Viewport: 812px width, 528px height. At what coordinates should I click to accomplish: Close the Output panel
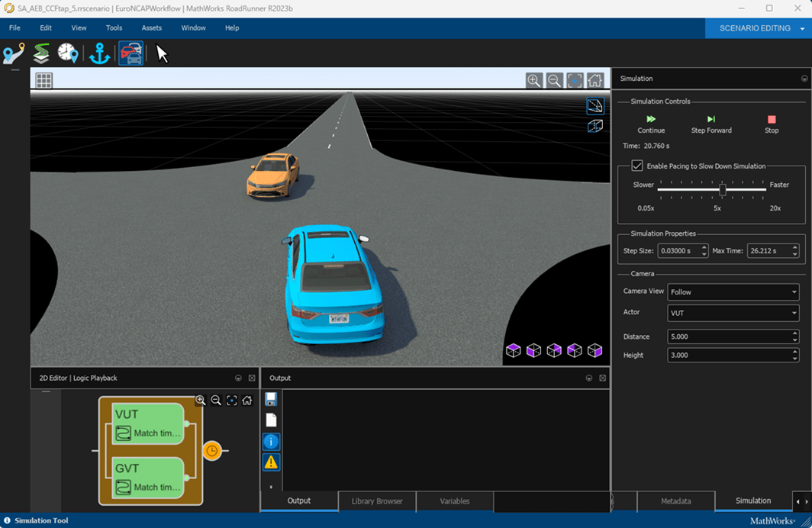(603, 378)
